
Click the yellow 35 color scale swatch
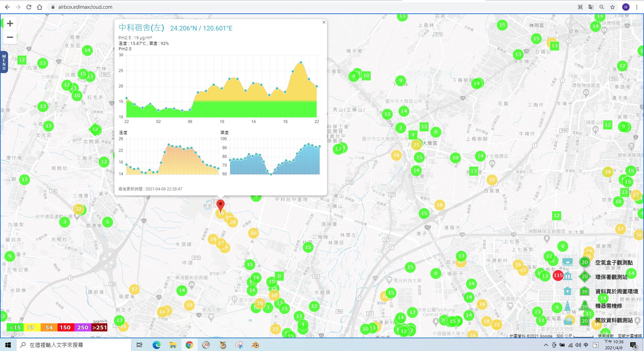click(32, 328)
